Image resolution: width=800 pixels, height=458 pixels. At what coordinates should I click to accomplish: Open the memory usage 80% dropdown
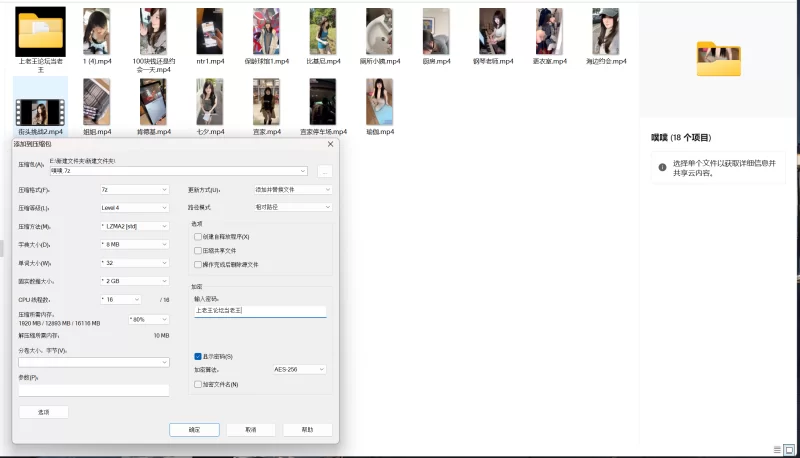tap(149, 319)
